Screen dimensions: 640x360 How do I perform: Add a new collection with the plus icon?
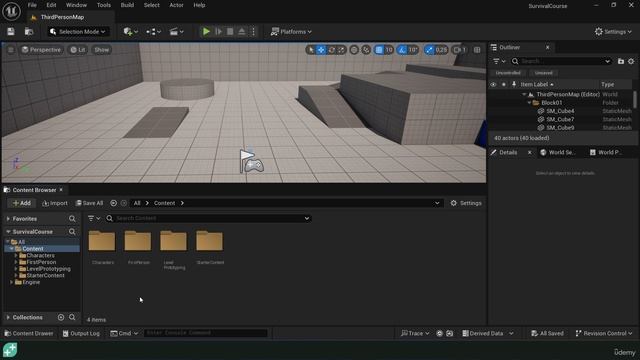[x=61, y=317]
